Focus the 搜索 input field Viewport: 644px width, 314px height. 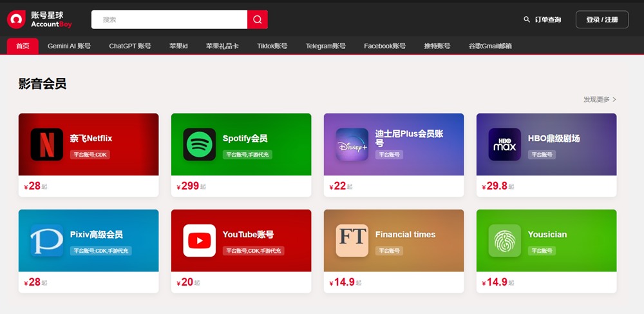(169, 19)
